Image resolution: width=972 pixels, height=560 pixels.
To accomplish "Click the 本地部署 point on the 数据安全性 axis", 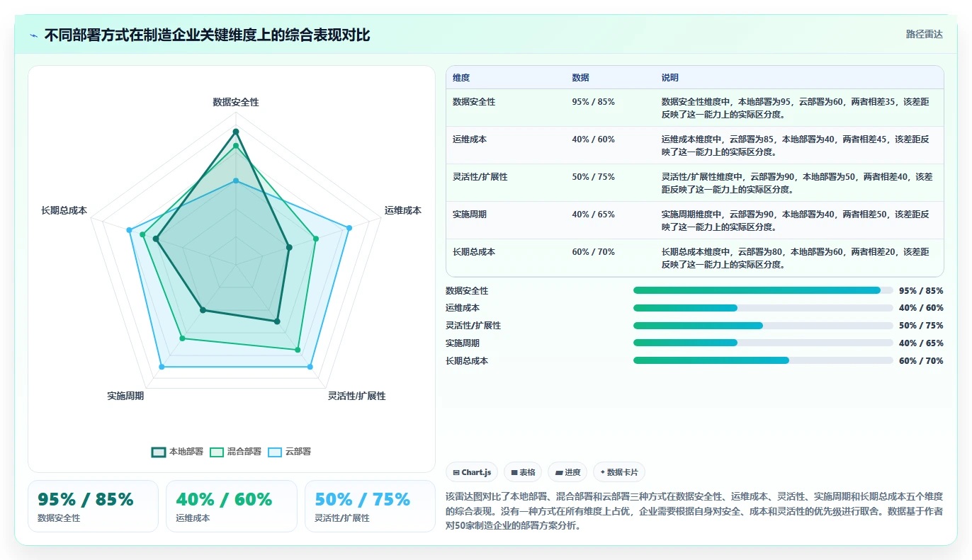I will pyautogui.click(x=236, y=132).
